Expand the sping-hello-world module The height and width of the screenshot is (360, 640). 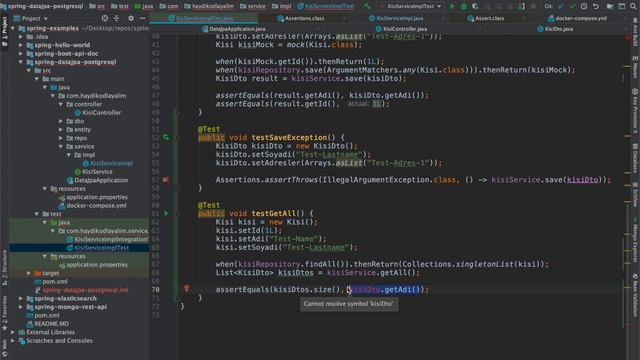pyautogui.click(x=21, y=45)
